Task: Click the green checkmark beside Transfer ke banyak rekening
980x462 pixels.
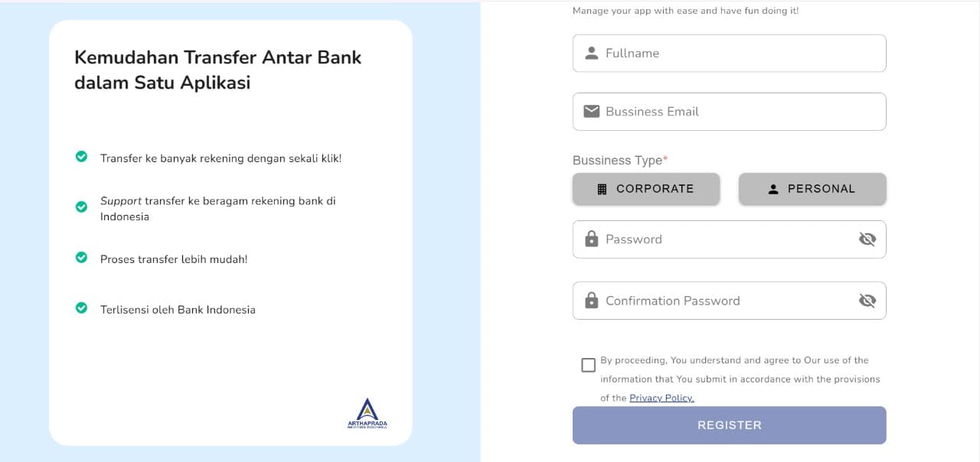Action: click(x=81, y=157)
